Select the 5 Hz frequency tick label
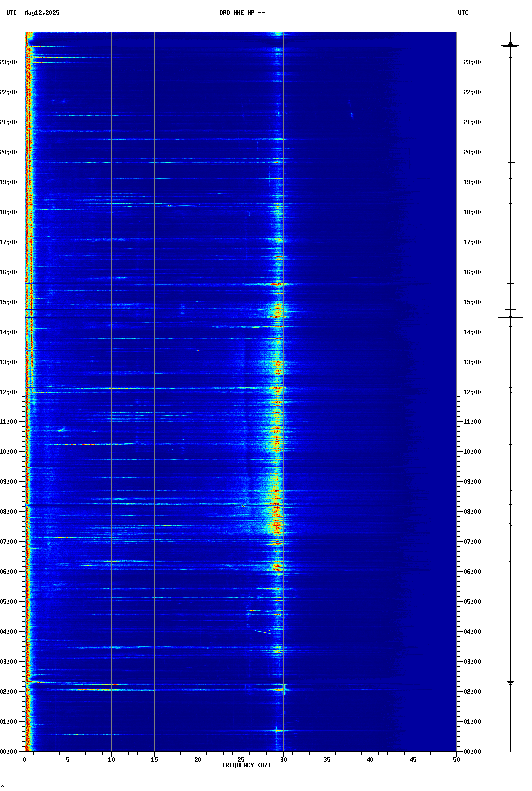This screenshot has height=791, width=532. [68, 760]
